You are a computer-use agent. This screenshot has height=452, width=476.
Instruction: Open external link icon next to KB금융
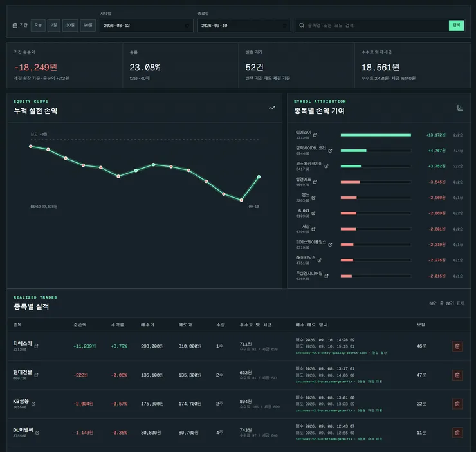click(33, 404)
